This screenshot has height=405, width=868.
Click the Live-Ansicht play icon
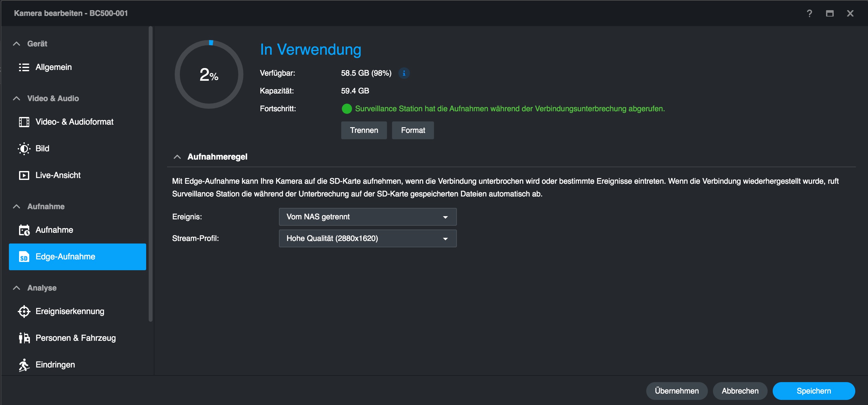pyautogui.click(x=24, y=175)
